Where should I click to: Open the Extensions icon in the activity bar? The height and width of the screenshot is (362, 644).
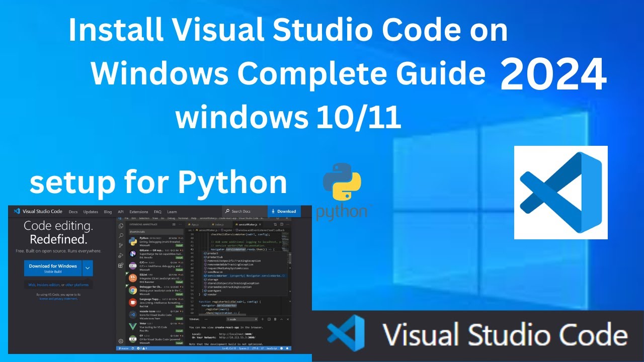[121, 265]
